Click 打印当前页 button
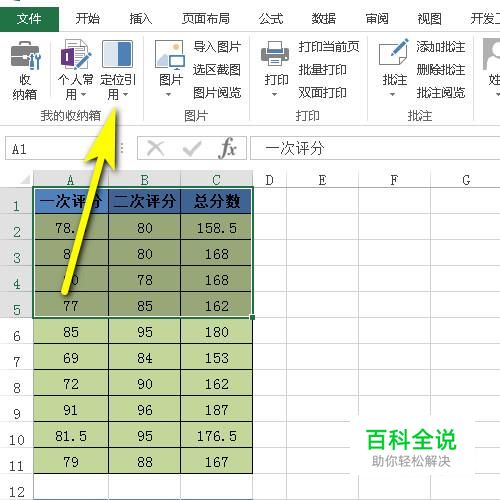 coord(329,47)
